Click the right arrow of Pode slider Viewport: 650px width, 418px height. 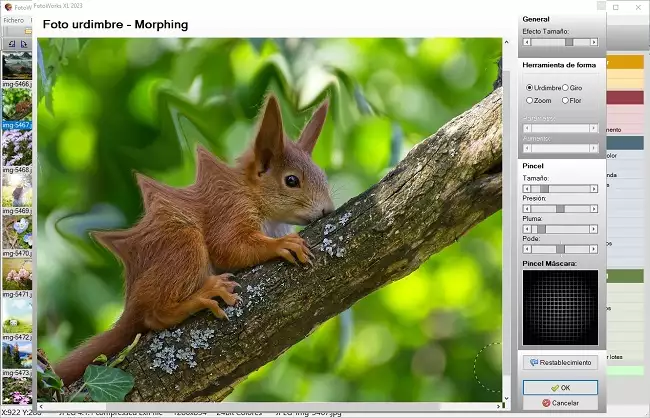[594, 249]
